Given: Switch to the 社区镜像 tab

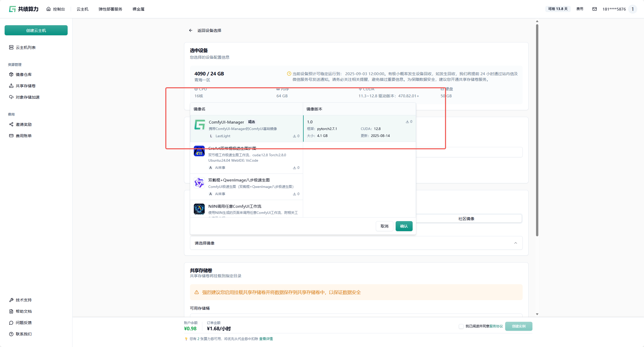Looking at the screenshot, I should click(466, 219).
